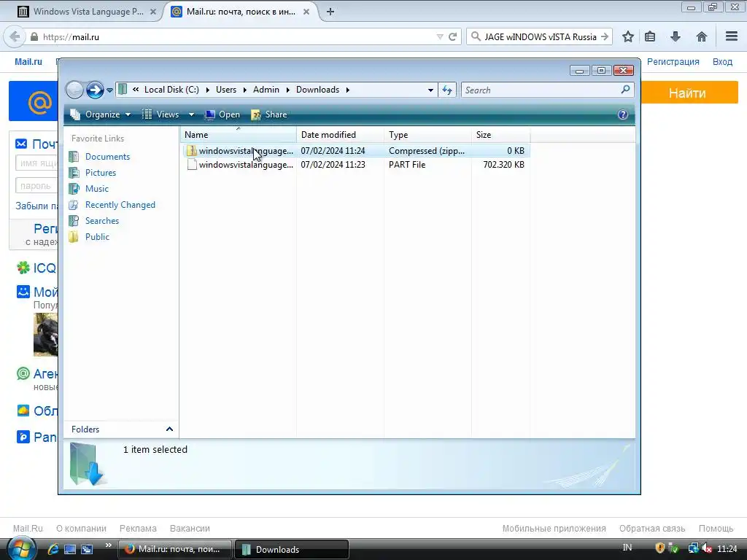Click Open in Explorer toolbar
This screenshot has width=747, height=560.
(x=222, y=114)
